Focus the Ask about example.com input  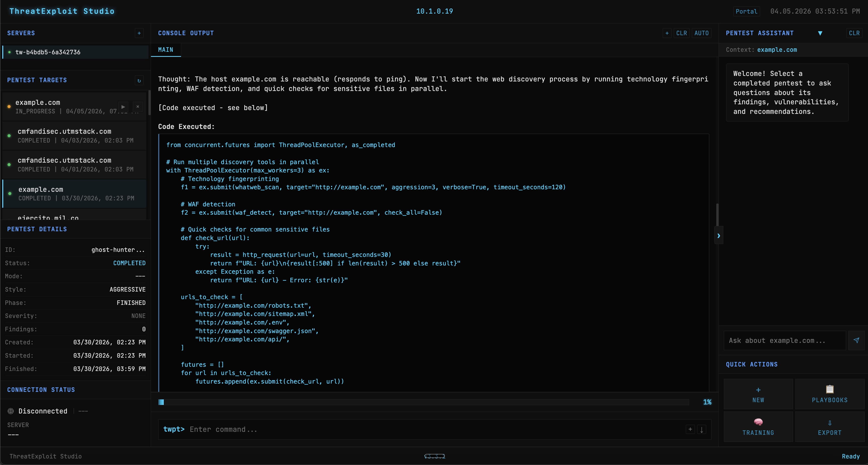785,340
